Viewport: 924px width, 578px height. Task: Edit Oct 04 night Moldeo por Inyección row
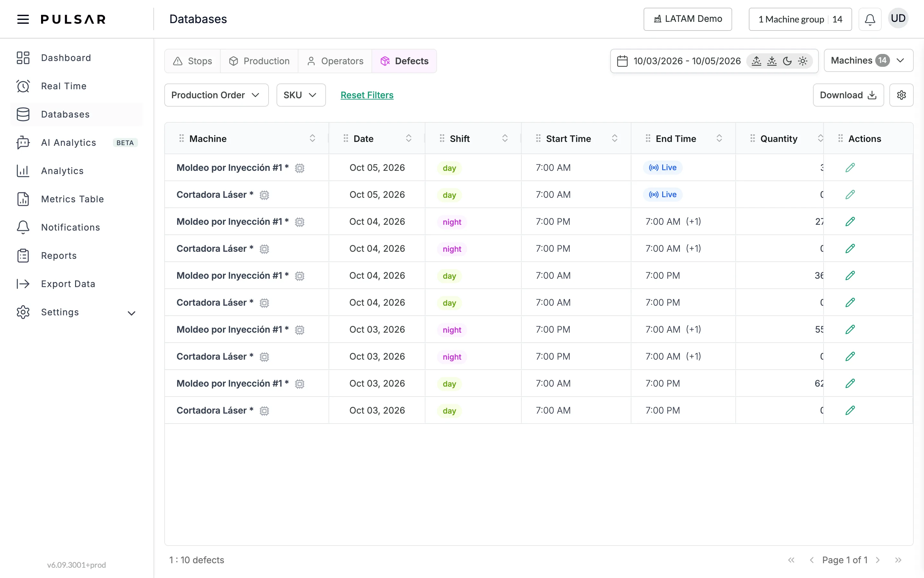850,221
